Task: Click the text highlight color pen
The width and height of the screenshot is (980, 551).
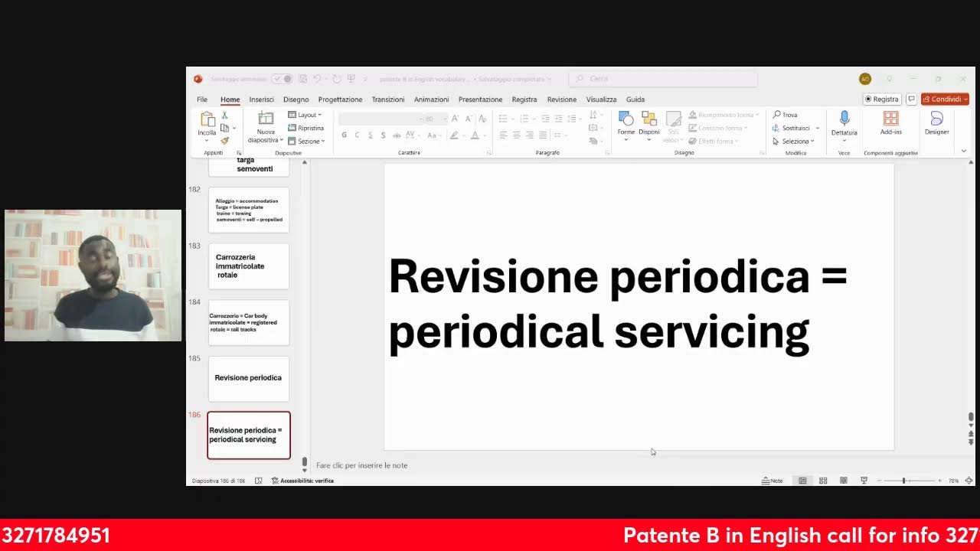Action: [454, 135]
